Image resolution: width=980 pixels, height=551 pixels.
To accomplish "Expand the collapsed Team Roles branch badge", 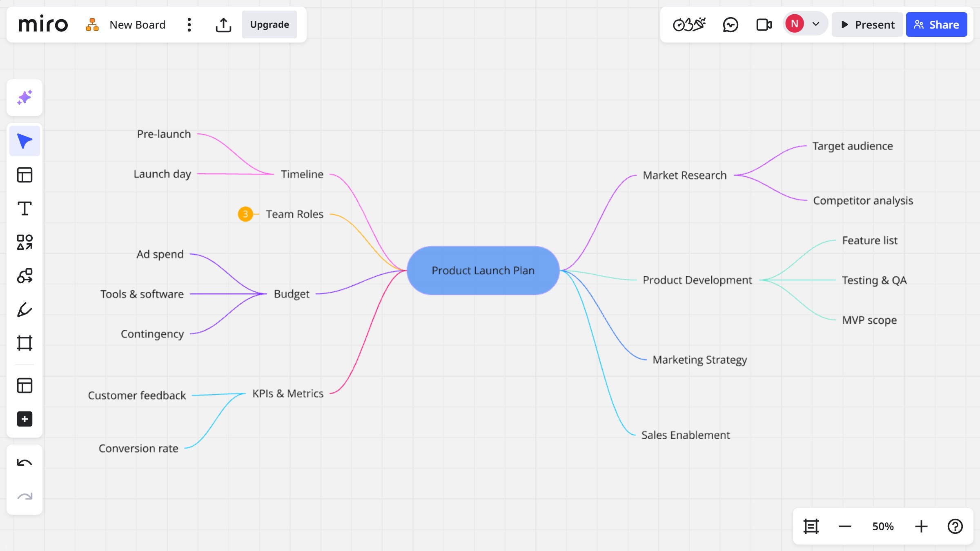I will 245,213.
